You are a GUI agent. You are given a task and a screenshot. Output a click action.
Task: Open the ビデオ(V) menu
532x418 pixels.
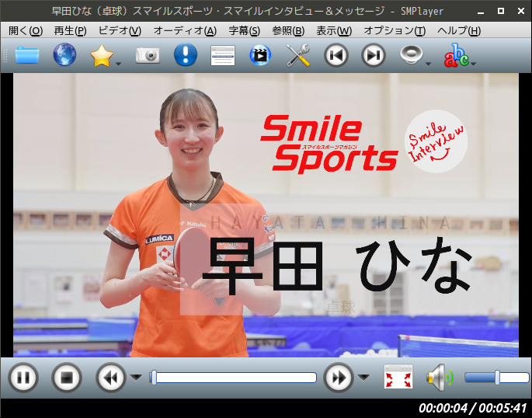(x=120, y=31)
